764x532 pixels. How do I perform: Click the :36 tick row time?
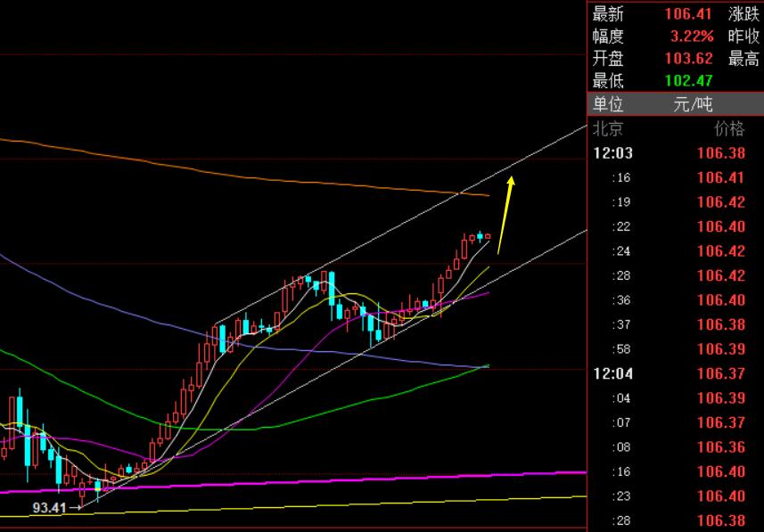620,300
